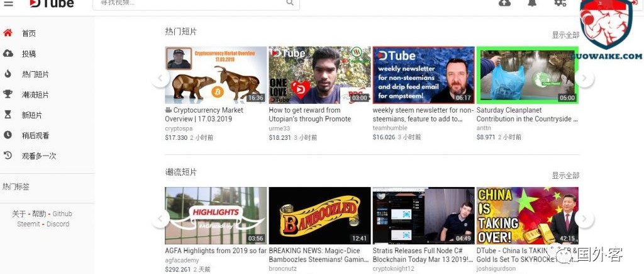
Task: Open the Utopian reward video thumbnail
Action: pyautogui.click(x=319, y=75)
